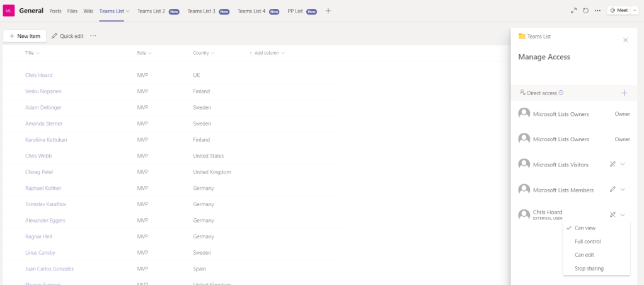Open the Chris Hoard list item
The image size is (644, 285).
(x=38, y=75)
